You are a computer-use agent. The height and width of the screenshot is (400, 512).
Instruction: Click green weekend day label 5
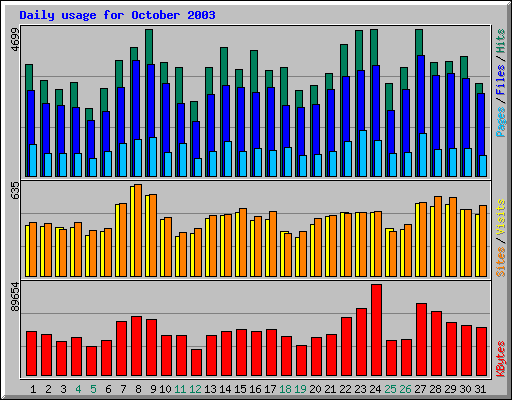(x=93, y=389)
